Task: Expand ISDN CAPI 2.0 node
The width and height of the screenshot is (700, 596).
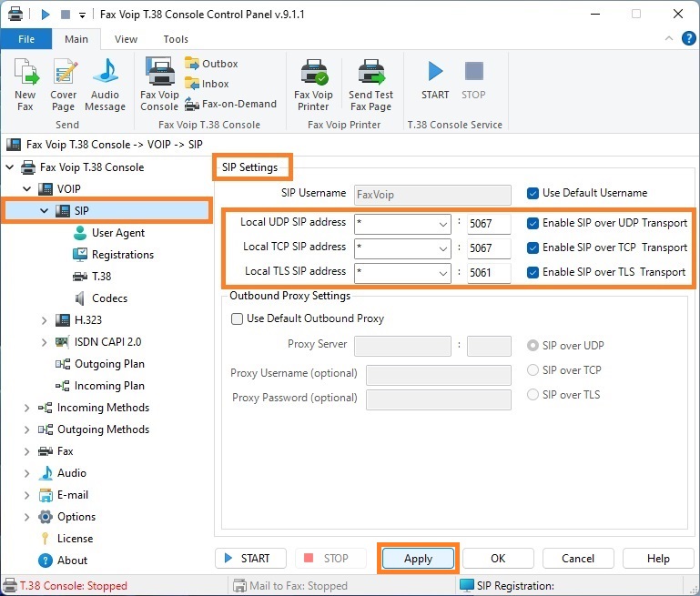Action: click(44, 342)
